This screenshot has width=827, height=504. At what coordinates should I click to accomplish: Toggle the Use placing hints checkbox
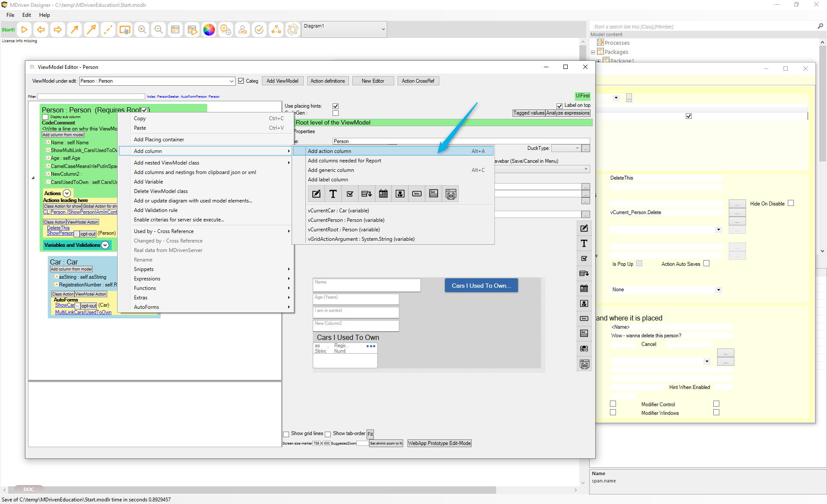click(336, 106)
